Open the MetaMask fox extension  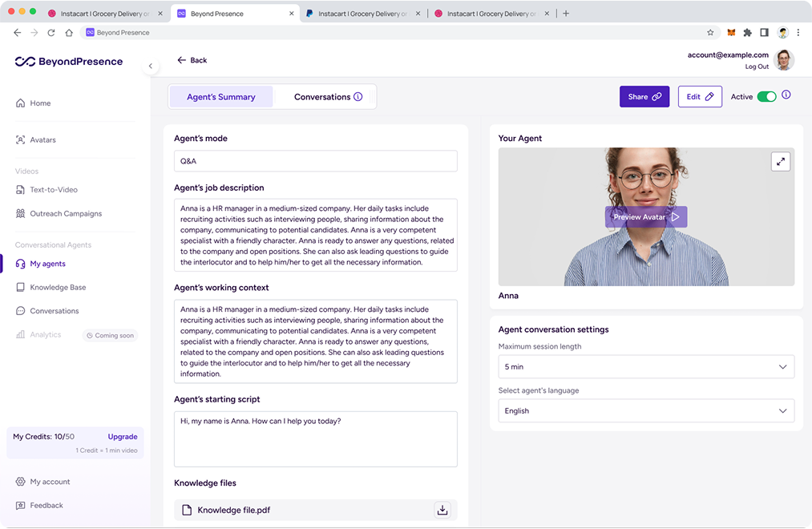[x=731, y=32]
